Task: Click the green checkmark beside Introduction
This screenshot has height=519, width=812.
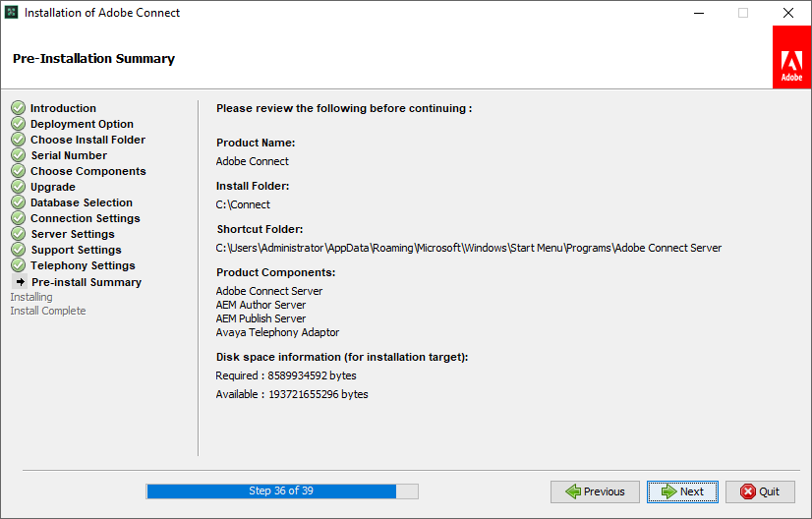Action: pyautogui.click(x=18, y=108)
